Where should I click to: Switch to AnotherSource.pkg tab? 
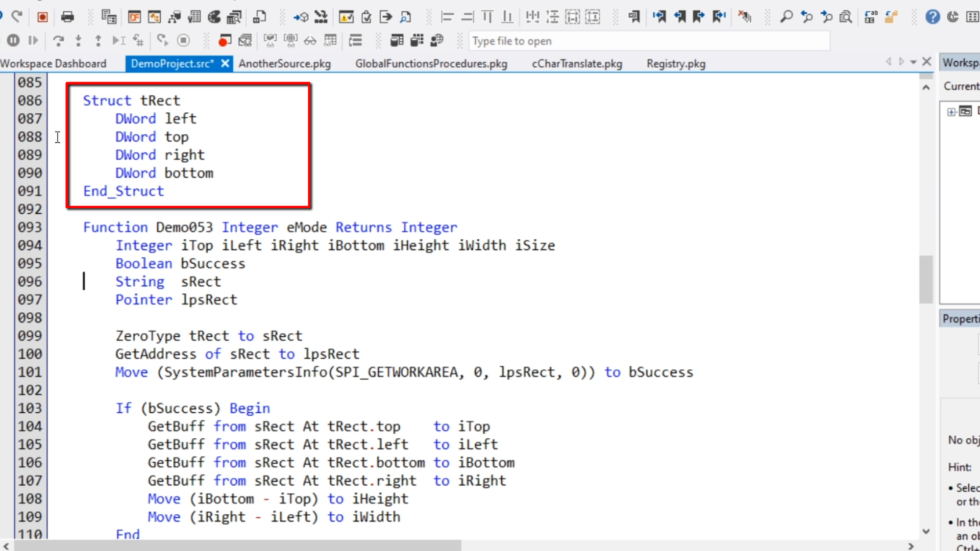click(284, 64)
